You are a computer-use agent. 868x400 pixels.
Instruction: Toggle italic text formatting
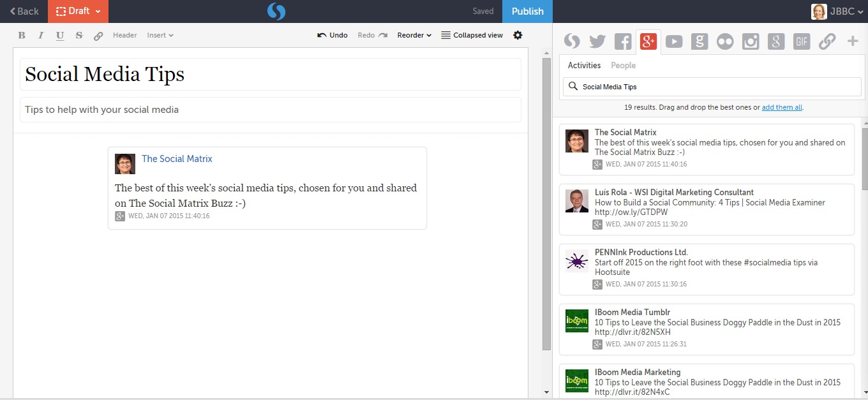click(x=41, y=36)
